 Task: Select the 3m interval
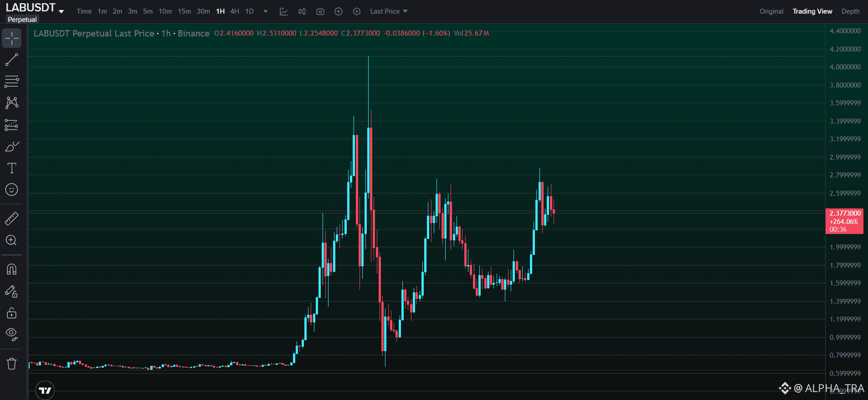point(133,11)
